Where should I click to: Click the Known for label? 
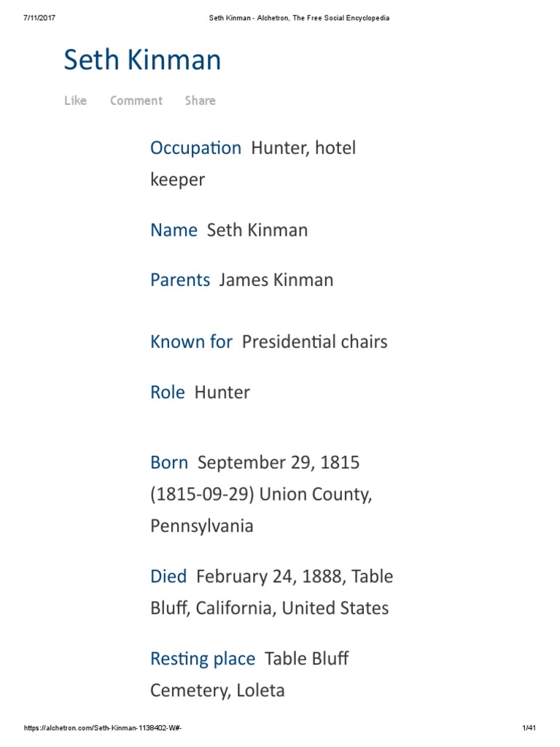[191, 341]
